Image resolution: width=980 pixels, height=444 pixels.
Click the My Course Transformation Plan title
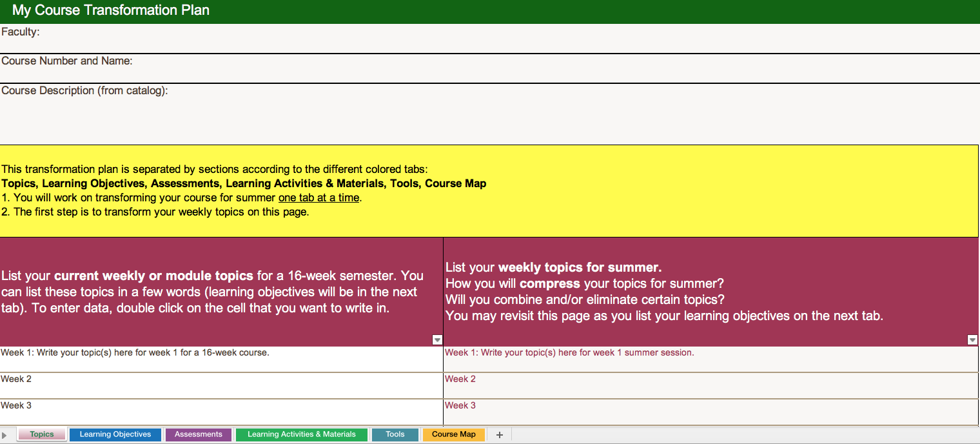coord(111,11)
